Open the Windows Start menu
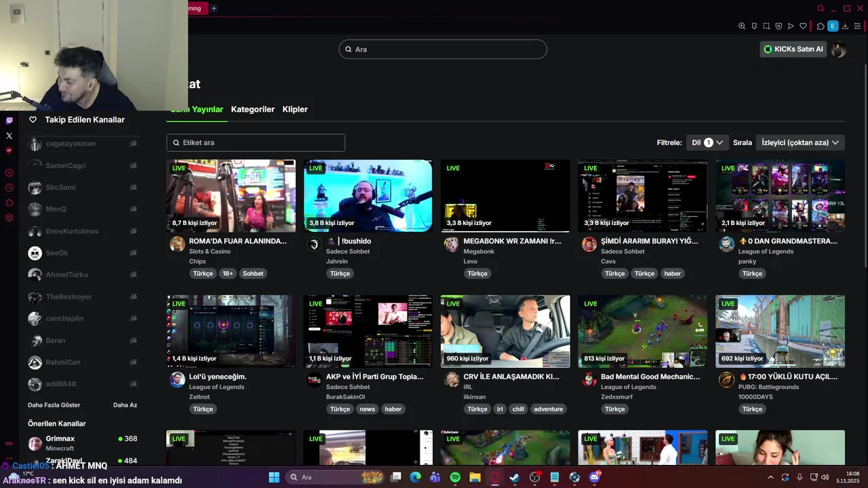The height and width of the screenshot is (488, 868). pyautogui.click(x=274, y=477)
